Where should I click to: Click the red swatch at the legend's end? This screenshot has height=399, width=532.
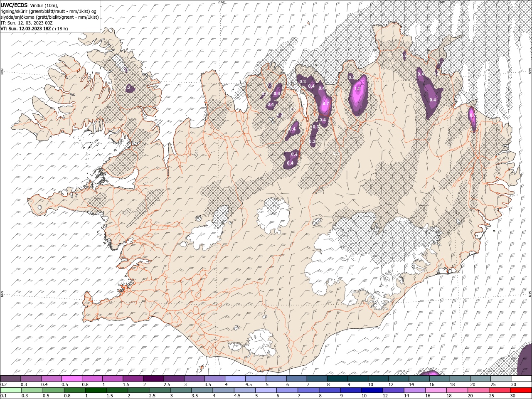521,390
